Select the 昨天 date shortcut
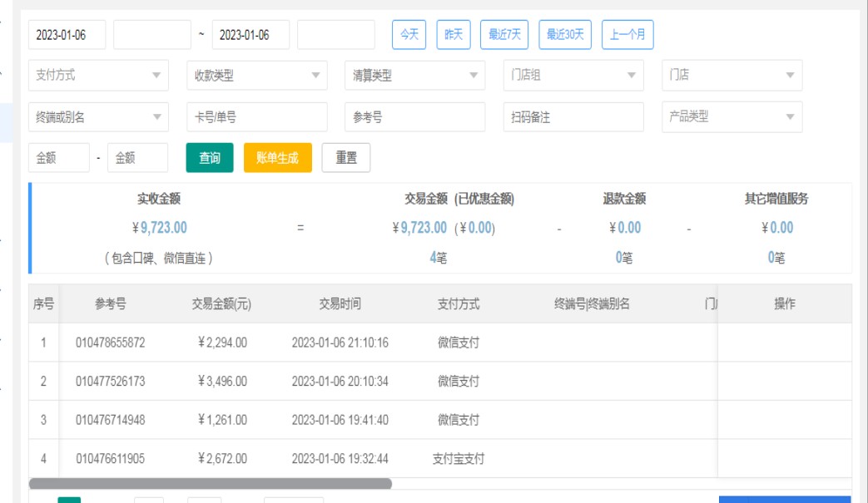Viewport: 868px width, 503px height. 453,35
